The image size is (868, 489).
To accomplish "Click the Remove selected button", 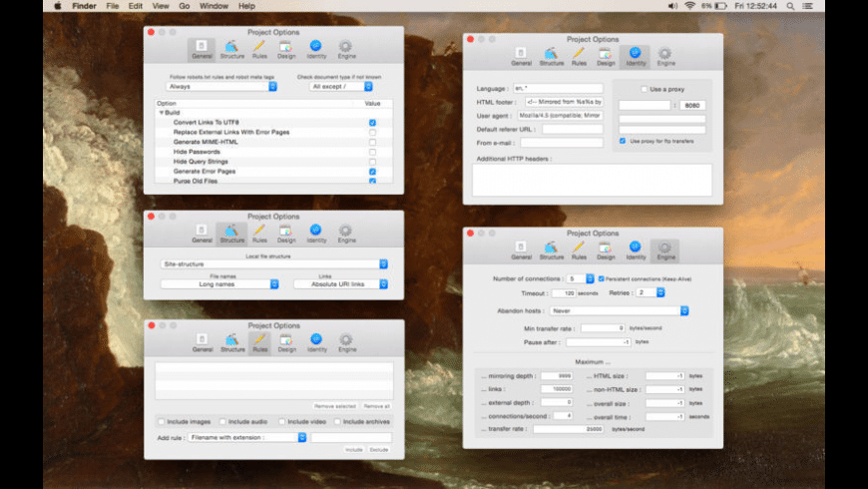I will tap(335, 406).
